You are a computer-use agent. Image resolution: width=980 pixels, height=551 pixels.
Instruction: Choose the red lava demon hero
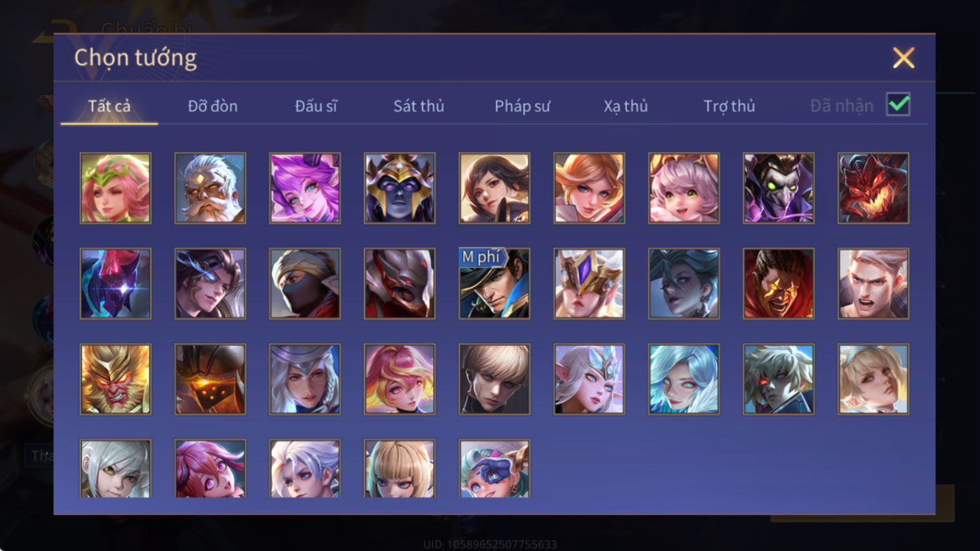tap(873, 188)
